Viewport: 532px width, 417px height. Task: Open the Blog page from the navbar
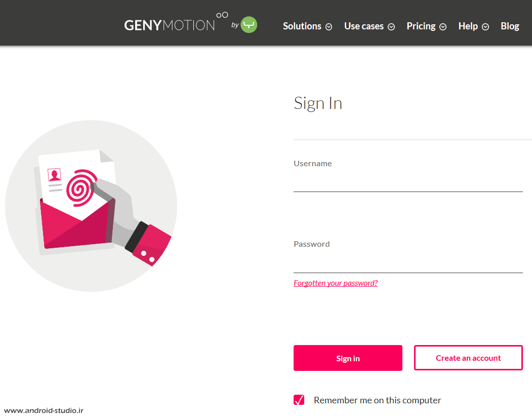click(510, 26)
